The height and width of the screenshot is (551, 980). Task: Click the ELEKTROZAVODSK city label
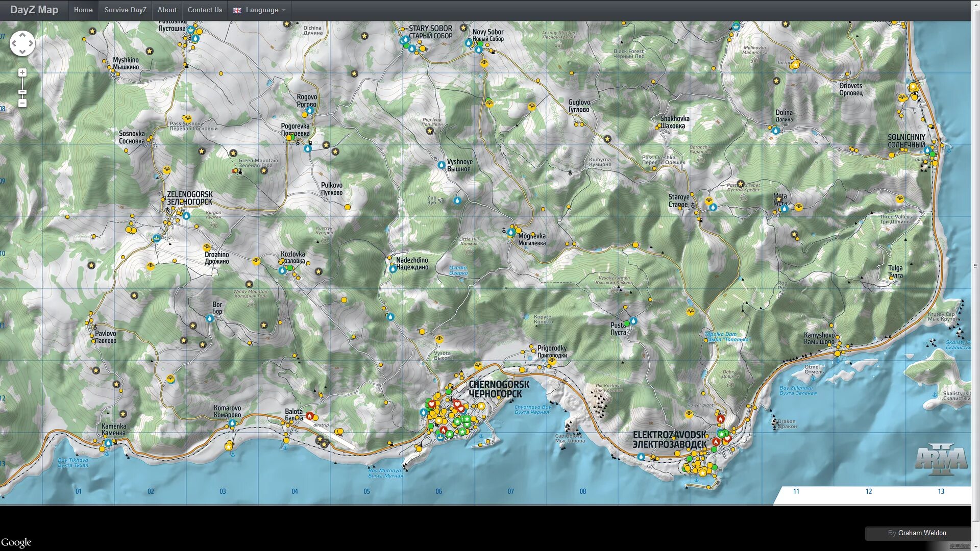[670, 439]
